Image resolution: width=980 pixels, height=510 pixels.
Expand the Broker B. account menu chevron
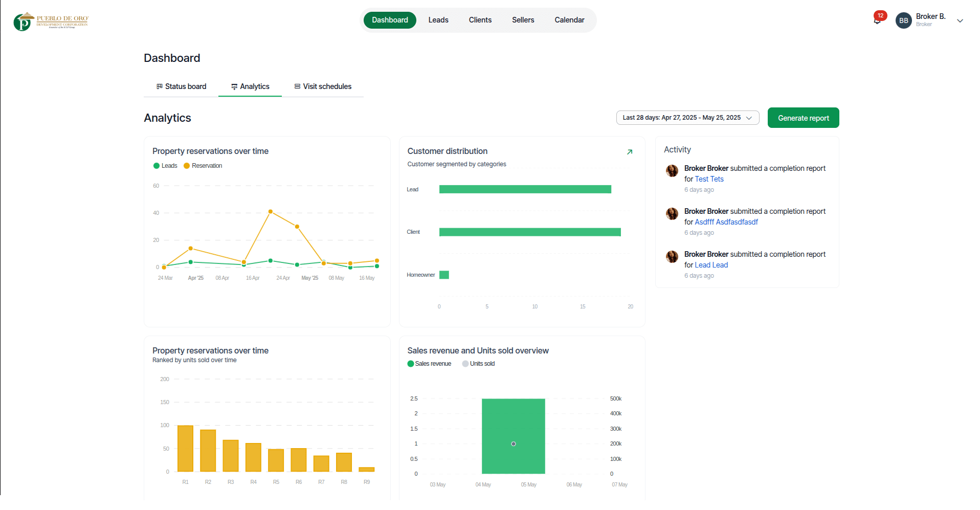click(960, 21)
